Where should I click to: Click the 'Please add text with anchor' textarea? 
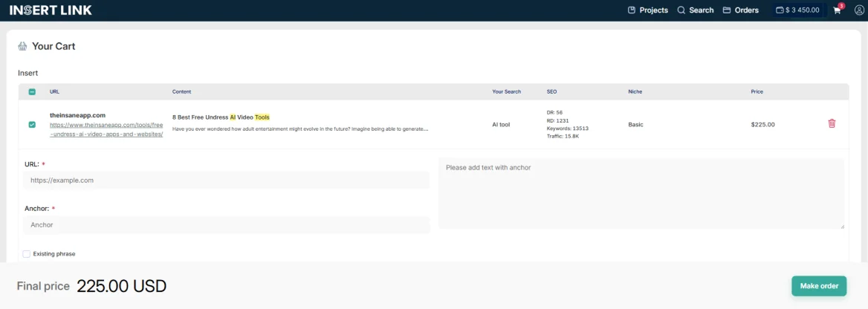tap(641, 193)
